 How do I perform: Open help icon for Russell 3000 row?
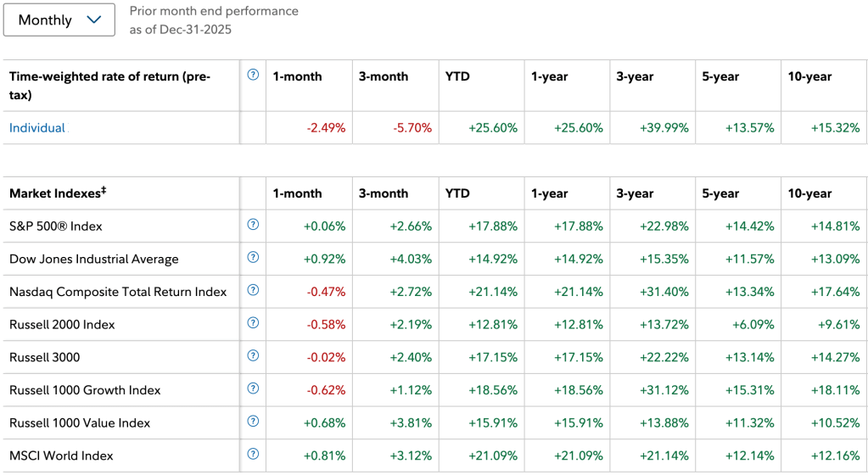253,355
